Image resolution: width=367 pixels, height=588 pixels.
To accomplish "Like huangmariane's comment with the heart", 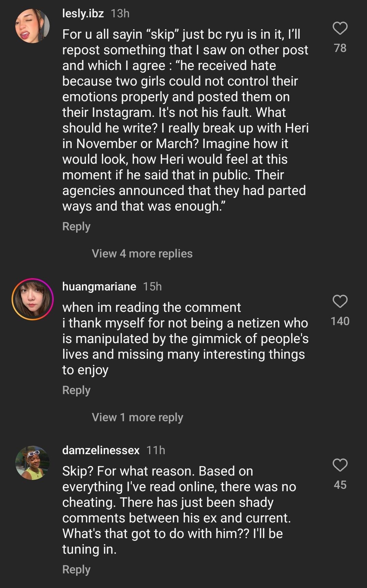I will tap(340, 301).
